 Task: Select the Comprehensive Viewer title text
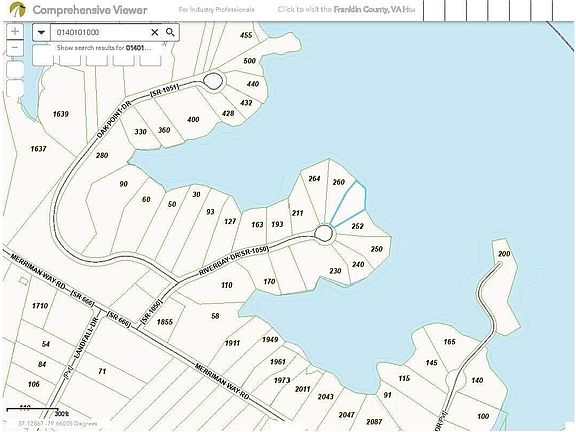90,10
